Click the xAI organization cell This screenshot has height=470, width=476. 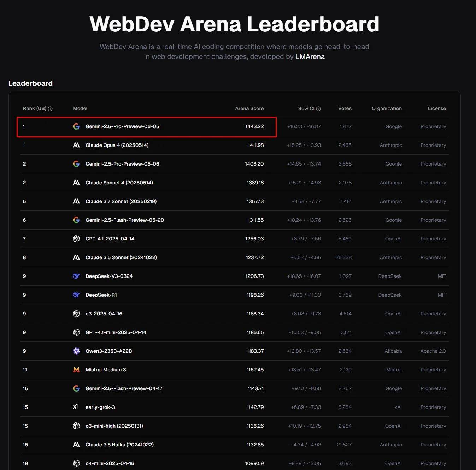398,407
